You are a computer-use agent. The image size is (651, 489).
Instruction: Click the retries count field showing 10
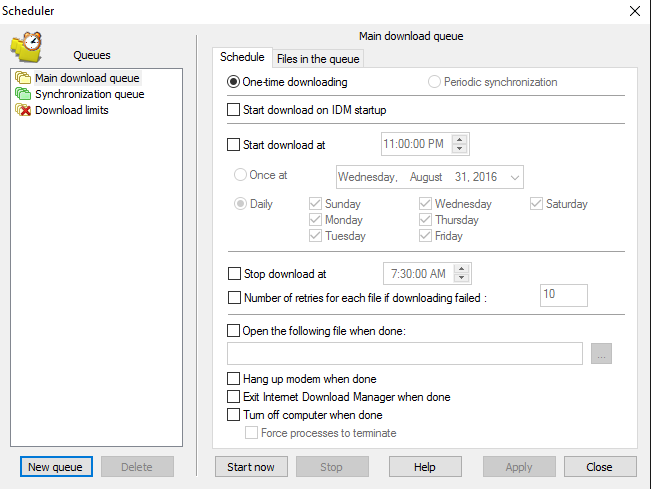tap(564, 295)
